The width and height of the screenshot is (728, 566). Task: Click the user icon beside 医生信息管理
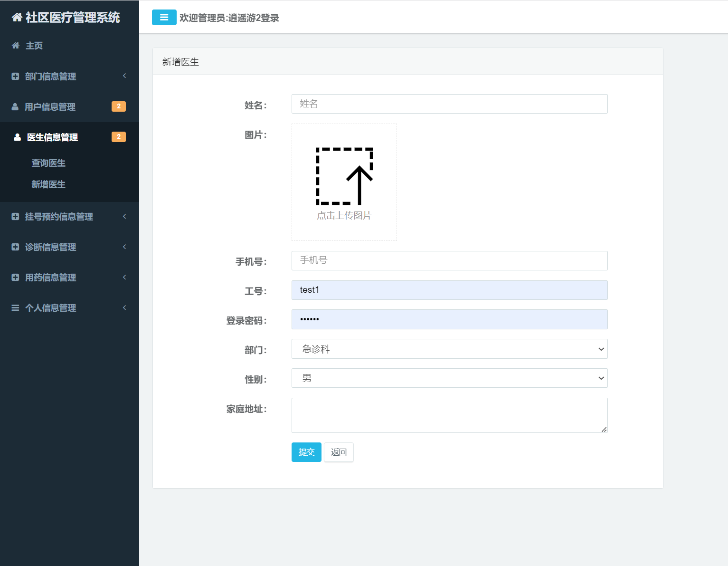[x=17, y=137]
